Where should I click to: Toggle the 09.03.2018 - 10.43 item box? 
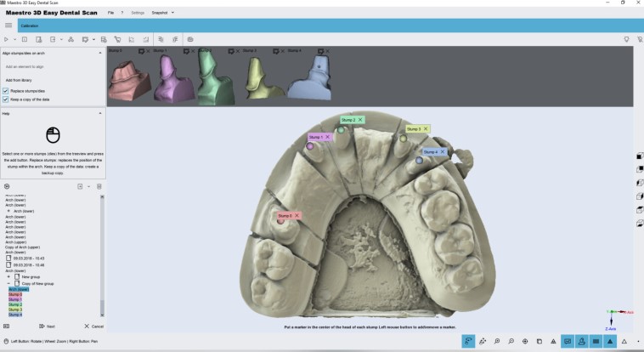(8, 258)
